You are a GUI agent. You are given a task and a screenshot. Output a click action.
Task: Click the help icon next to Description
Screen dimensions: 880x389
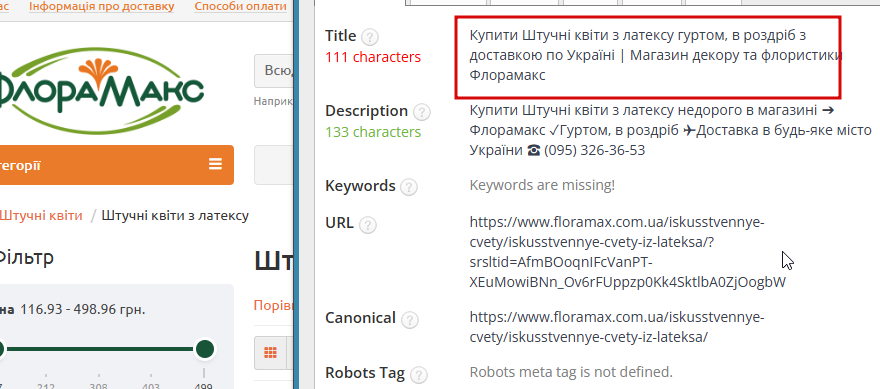421,113
